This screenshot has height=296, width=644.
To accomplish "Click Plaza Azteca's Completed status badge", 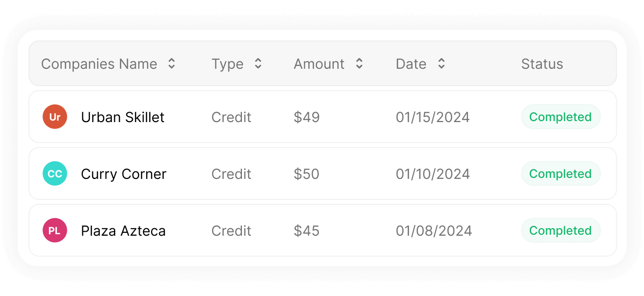I will pyautogui.click(x=560, y=230).
